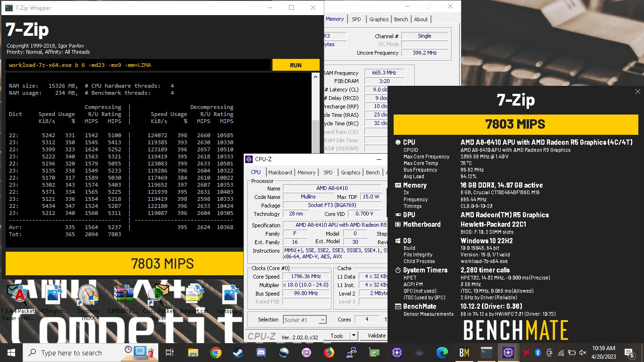644x362 pixels.
Task: Open Steam from the taskbar
Action: click(x=239, y=353)
